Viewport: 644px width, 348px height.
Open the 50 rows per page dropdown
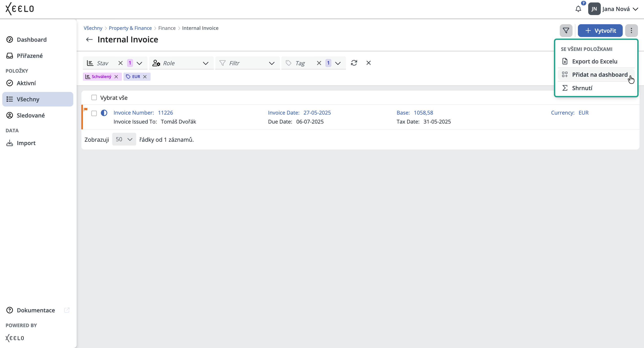(124, 139)
